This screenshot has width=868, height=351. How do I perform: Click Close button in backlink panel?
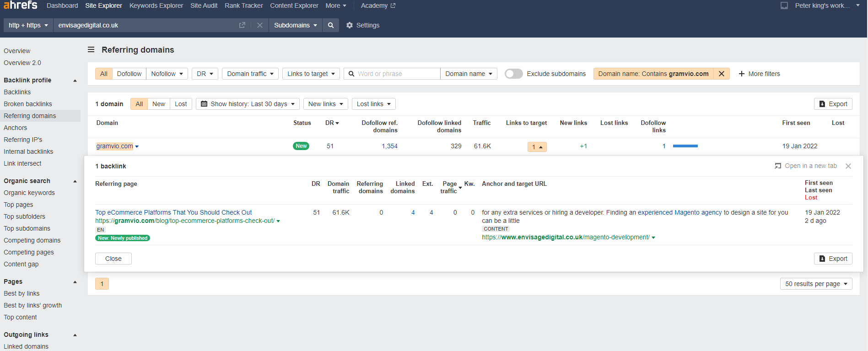point(113,259)
